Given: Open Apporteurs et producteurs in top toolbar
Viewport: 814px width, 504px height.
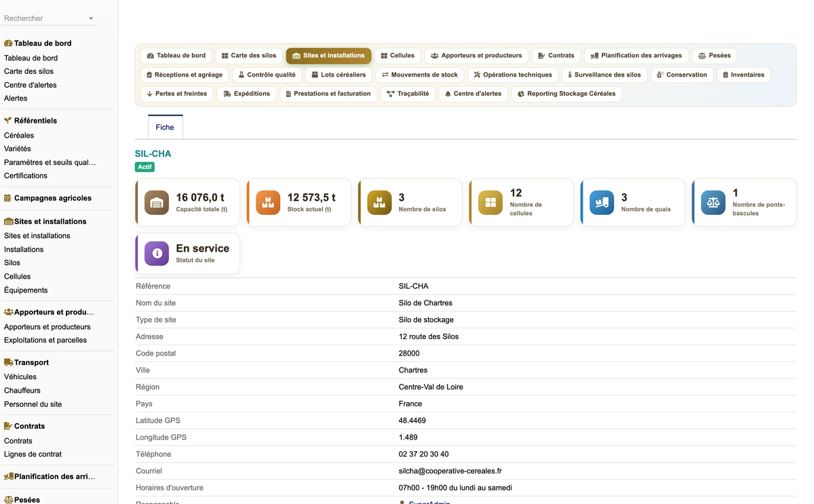Looking at the screenshot, I should [x=476, y=56].
